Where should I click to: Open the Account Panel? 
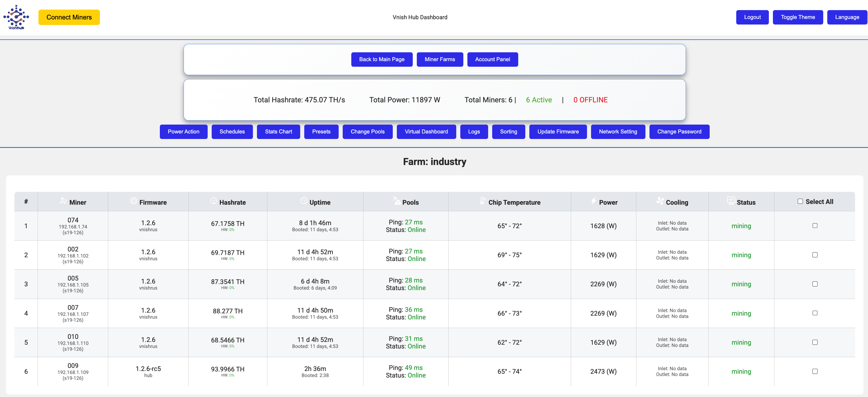pos(492,59)
